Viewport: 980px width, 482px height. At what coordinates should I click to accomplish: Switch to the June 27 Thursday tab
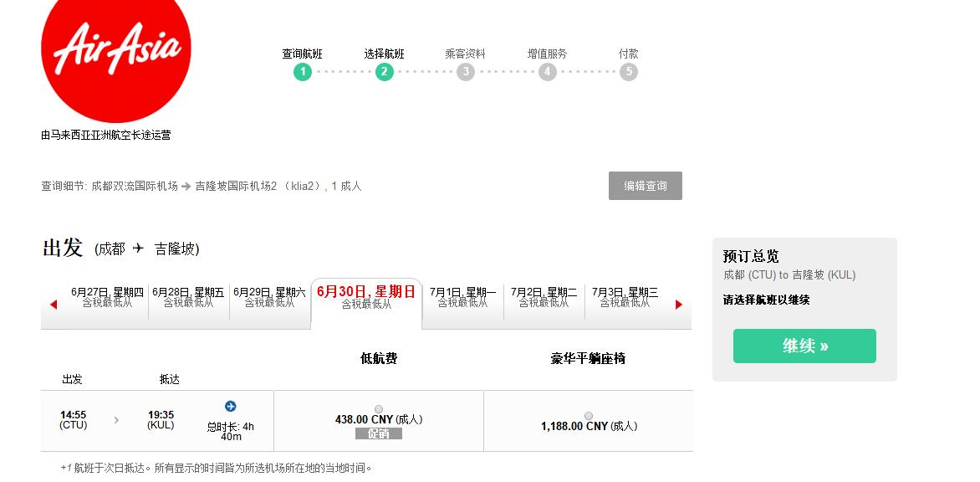[107, 297]
